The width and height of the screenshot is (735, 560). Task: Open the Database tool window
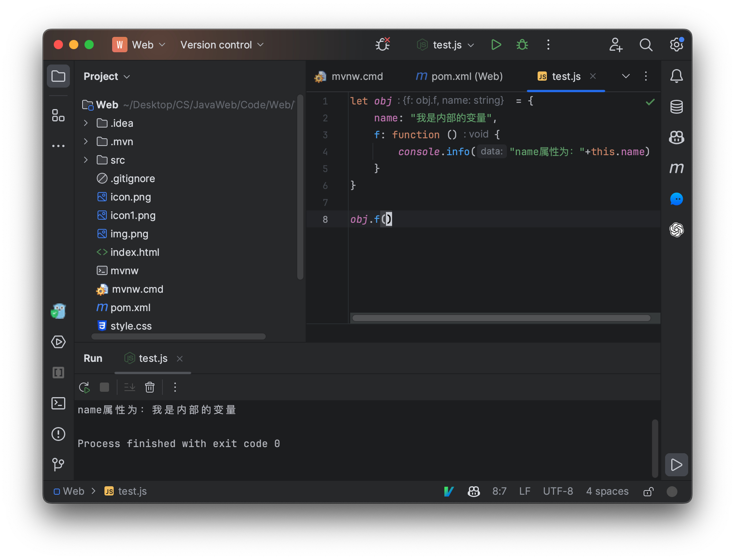pos(676,107)
